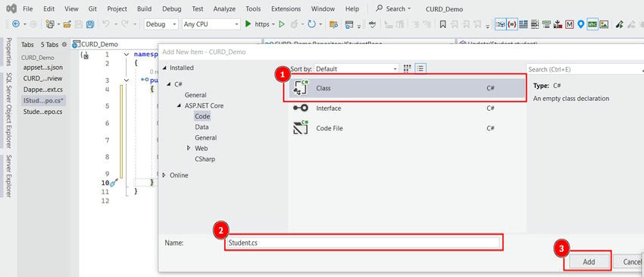
Task: Select the Data tree item
Action: (202, 127)
